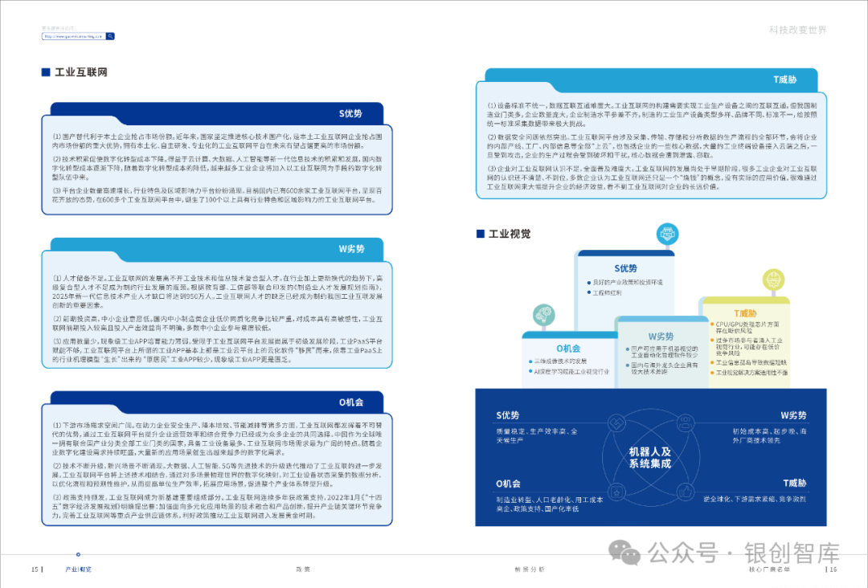Click paragraph (3)平台企业数量高速增长
This screenshot has width=868, height=588.
pyautogui.click(x=217, y=195)
